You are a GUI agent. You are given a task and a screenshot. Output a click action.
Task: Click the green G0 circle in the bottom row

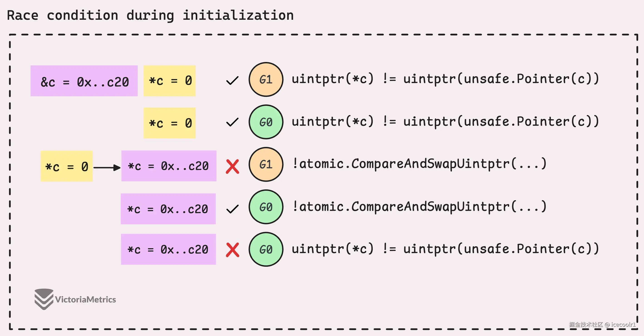click(x=266, y=249)
